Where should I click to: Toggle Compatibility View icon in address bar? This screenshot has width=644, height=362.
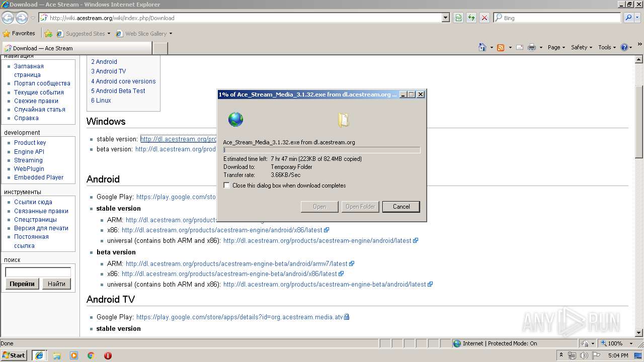(x=458, y=18)
